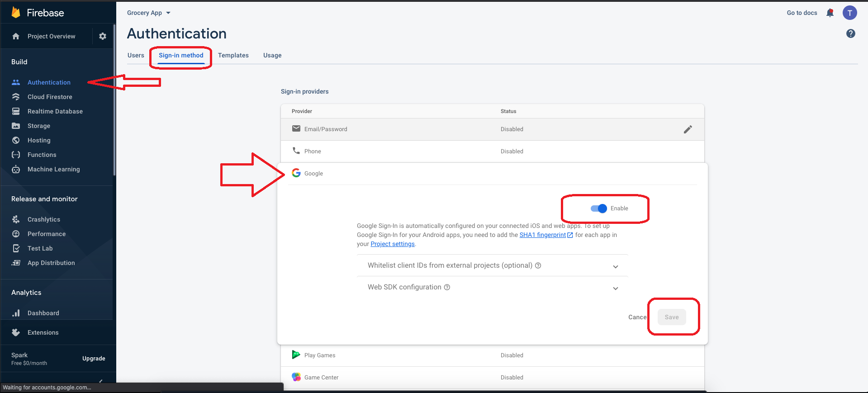868x393 pixels.
Task: Click the help icon beside Web SDK configuration
Action: coord(447,287)
